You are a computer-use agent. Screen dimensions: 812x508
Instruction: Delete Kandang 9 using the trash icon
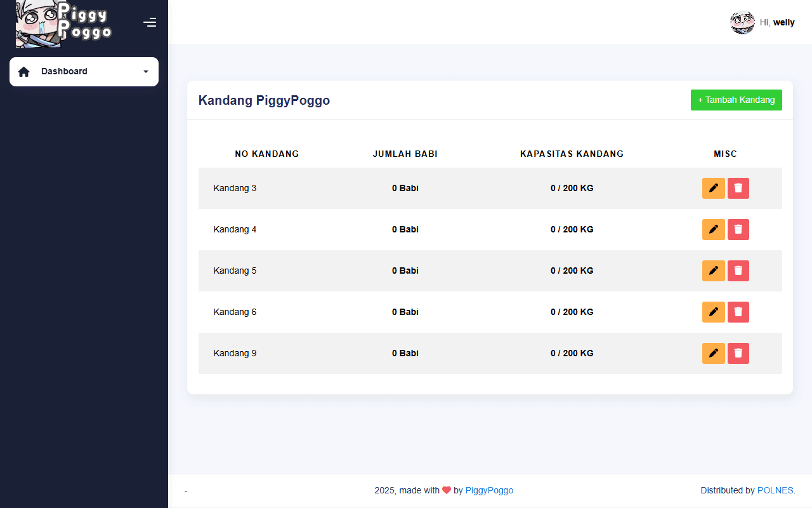pos(738,353)
